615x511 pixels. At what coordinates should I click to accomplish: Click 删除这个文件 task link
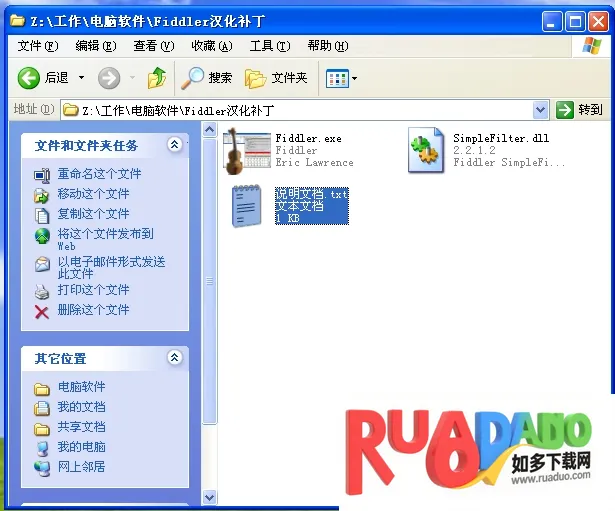click(x=93, y=310)
